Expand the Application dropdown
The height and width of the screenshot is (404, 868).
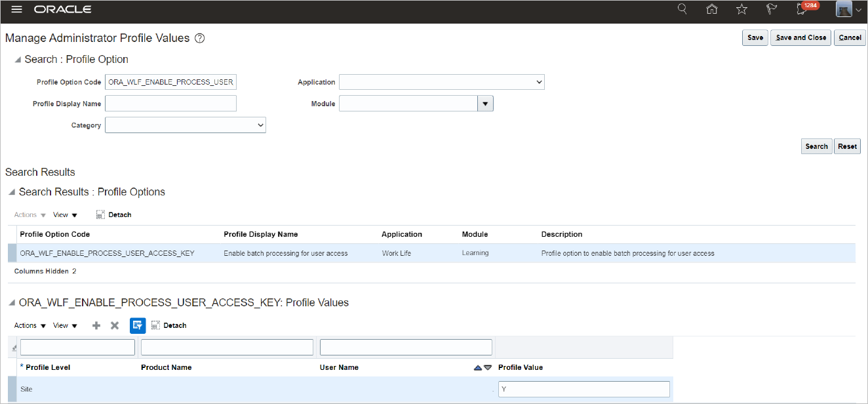coord(441,82)
